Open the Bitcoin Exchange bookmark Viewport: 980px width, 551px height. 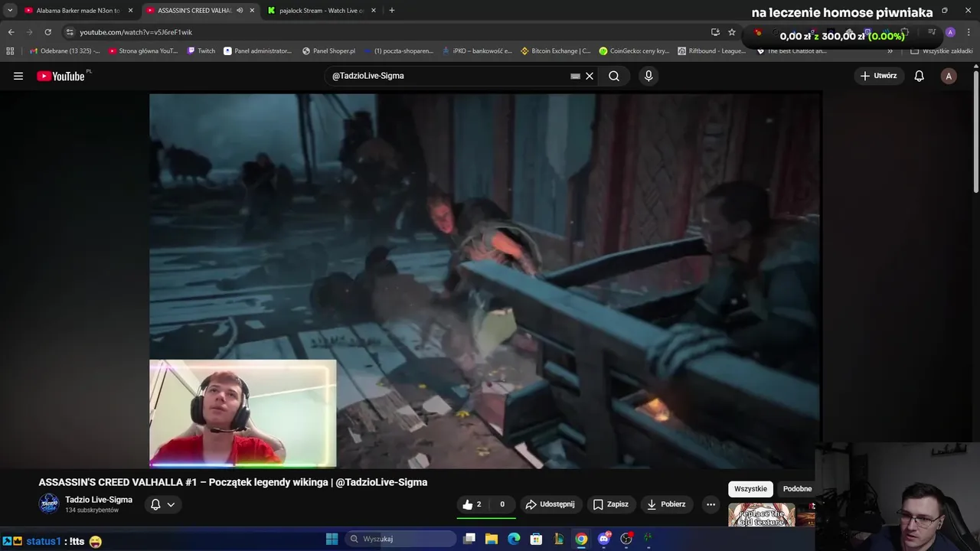point(556,51)
